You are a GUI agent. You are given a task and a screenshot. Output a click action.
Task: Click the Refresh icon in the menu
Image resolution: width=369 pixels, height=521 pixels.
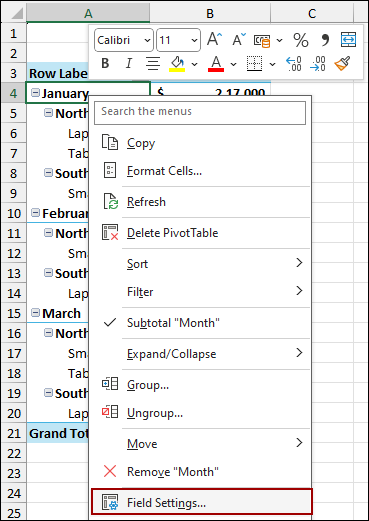point(110,201)
